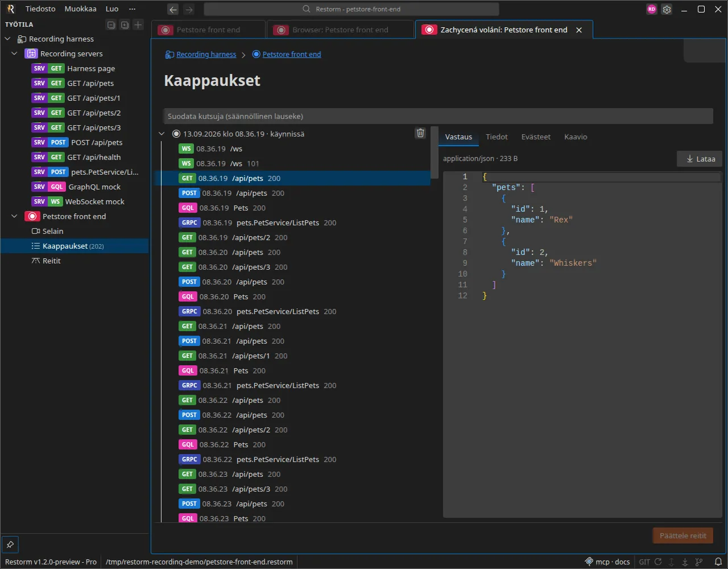Screen dimensions: 728x569
Task: Switch to the first Petstore front end tab
Action: (x=209, y=30)
